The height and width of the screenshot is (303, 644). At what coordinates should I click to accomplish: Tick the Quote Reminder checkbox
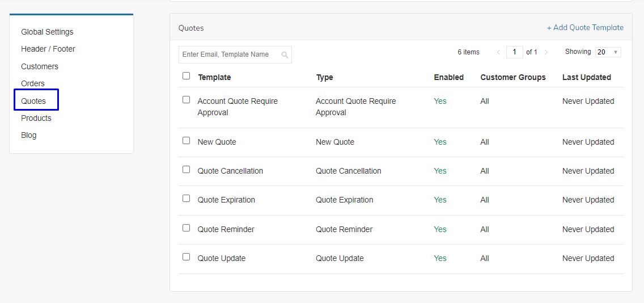[x=186, y=228]
